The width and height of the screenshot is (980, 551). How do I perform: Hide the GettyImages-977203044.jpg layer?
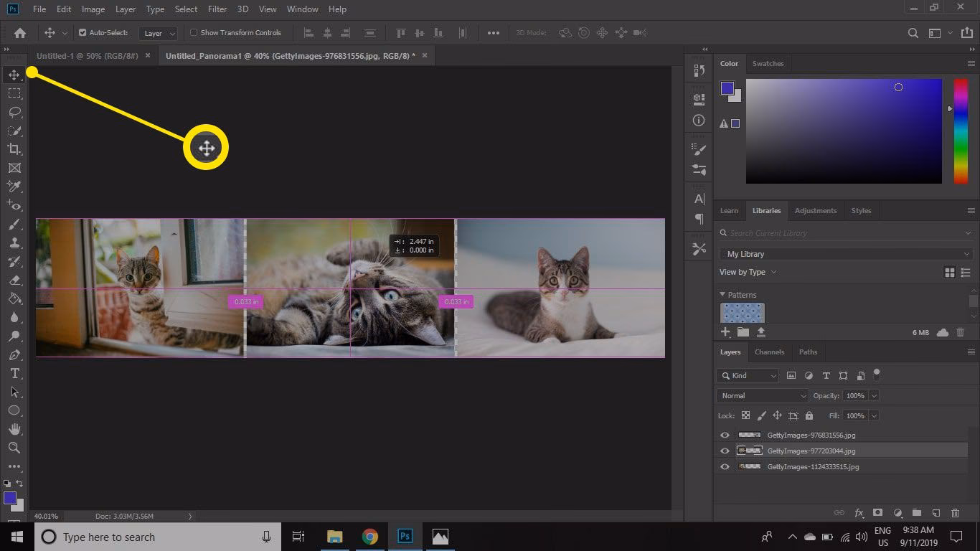[x=725, y=451]
